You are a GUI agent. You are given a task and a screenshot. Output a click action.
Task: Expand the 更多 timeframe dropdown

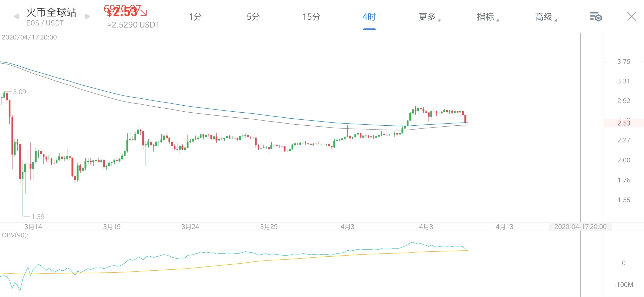429,17
